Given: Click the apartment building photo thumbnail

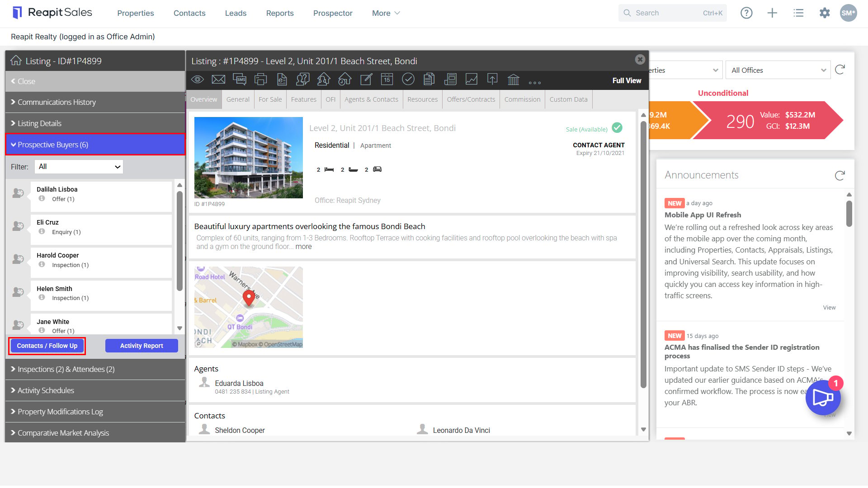Looking at the screenshot, I should click(249, 158).
